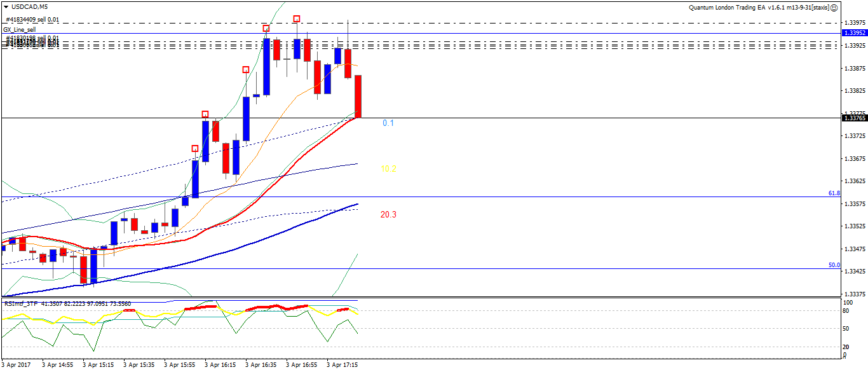This screenshot has width=868, height=372.
Task: Select the yellow 10.2 text label
Action: click(388, 169)
